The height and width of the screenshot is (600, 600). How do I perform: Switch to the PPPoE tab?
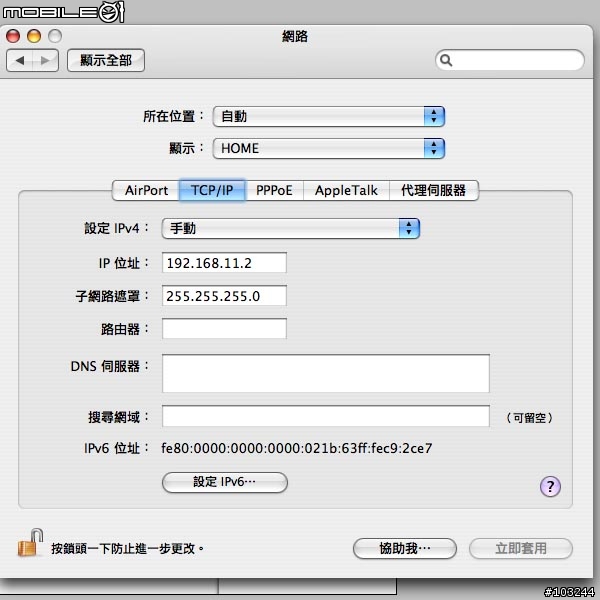(274, 191)
